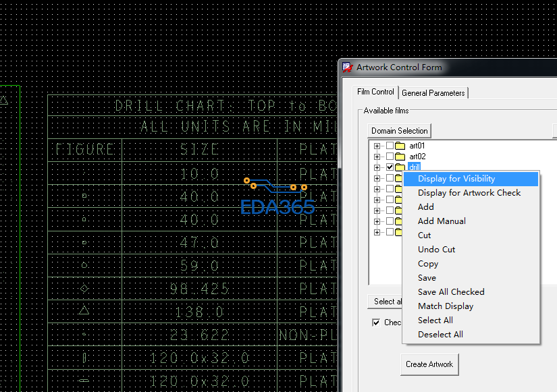
Task: Click the drill folder icon
Action: [400, 167]
